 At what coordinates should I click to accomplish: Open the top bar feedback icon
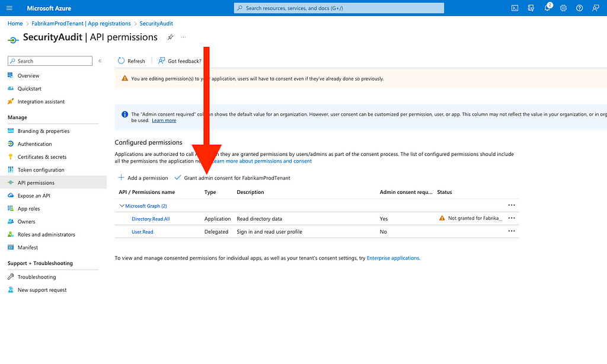(596, 8)
